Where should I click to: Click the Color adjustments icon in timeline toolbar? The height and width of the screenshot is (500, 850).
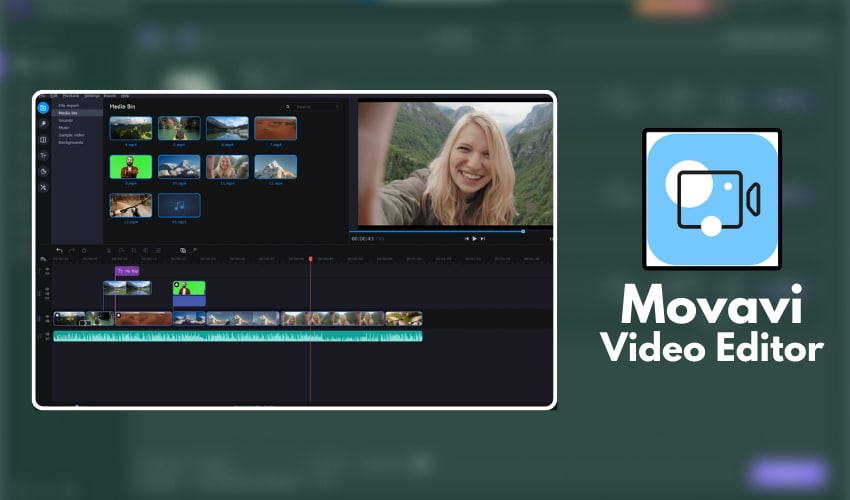[146, 251]
